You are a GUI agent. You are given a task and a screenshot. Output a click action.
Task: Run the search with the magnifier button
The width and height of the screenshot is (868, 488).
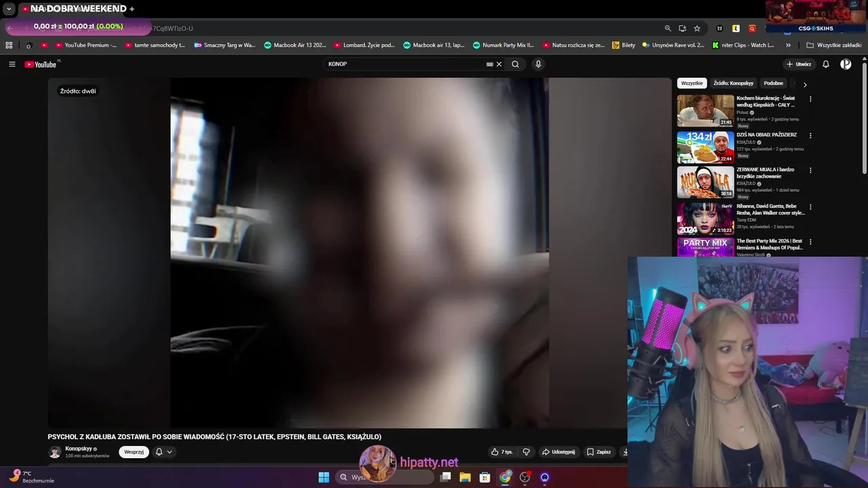[515, 64]
